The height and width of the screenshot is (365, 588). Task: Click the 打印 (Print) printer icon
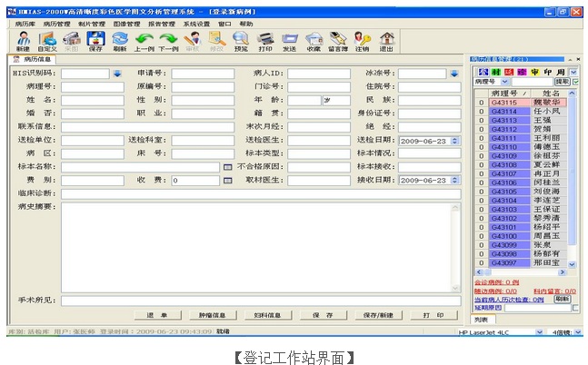pyautogui.click(x=265, y=39)
